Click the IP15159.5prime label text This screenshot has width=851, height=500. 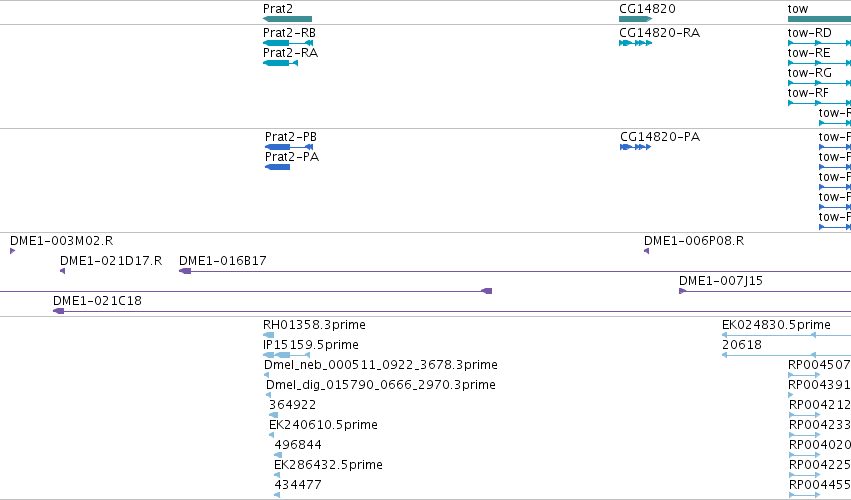point(310,345)
